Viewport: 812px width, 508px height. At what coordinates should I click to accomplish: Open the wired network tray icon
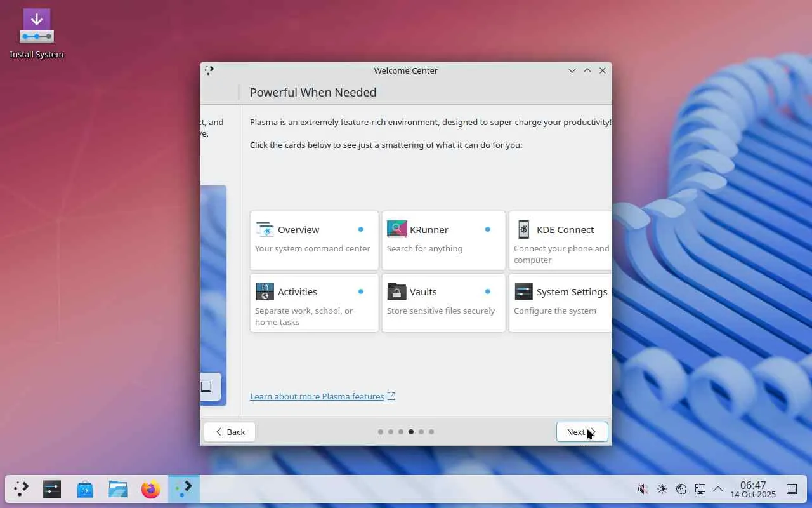click(700, 489)
